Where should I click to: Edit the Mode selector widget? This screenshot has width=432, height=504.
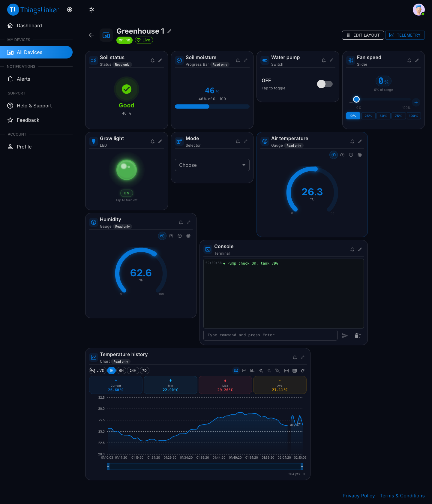click(x=246, y=141)
